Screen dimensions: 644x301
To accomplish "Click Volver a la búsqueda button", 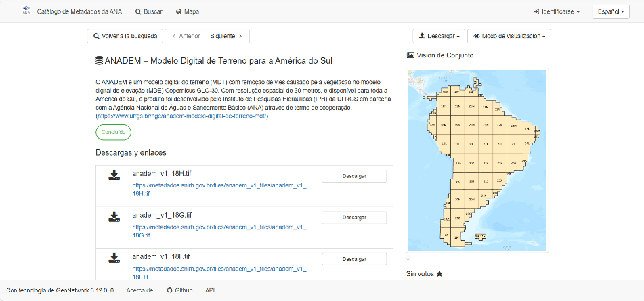I will tap(125, 36).
